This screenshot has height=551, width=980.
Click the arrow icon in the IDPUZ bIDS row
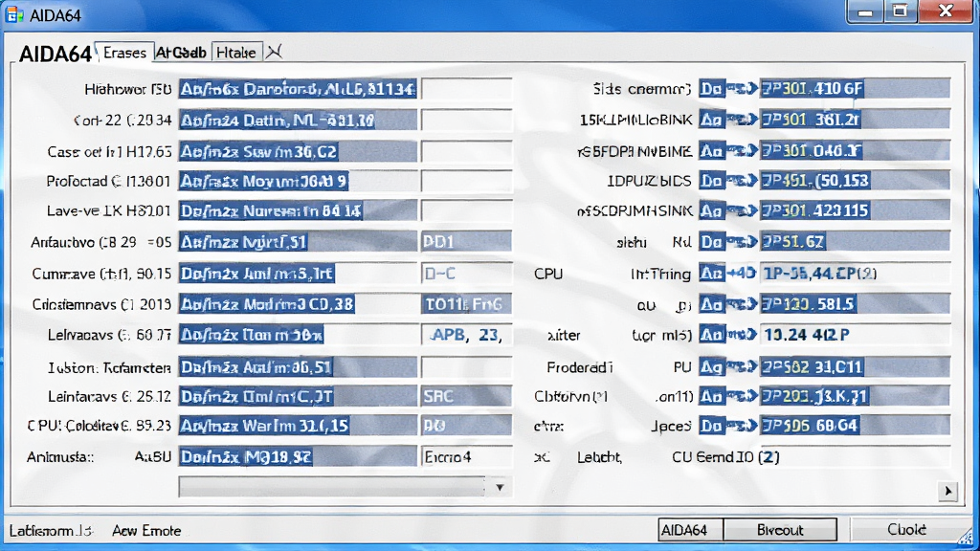point(742,181)
